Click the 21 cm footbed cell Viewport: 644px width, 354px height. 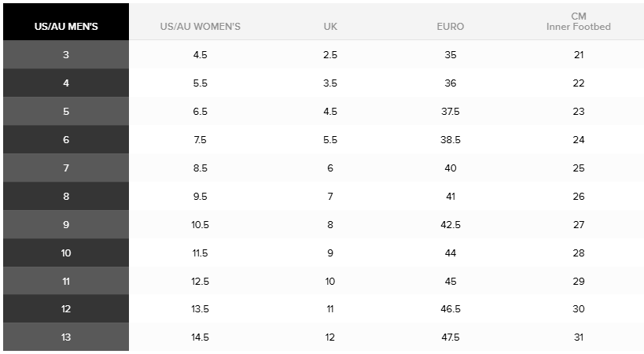579,55
